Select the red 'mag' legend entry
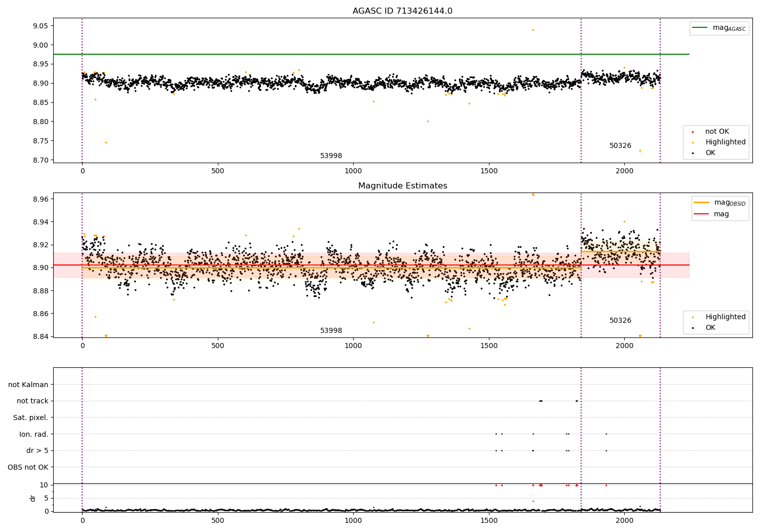760x532 pixels. pos(712,214)
